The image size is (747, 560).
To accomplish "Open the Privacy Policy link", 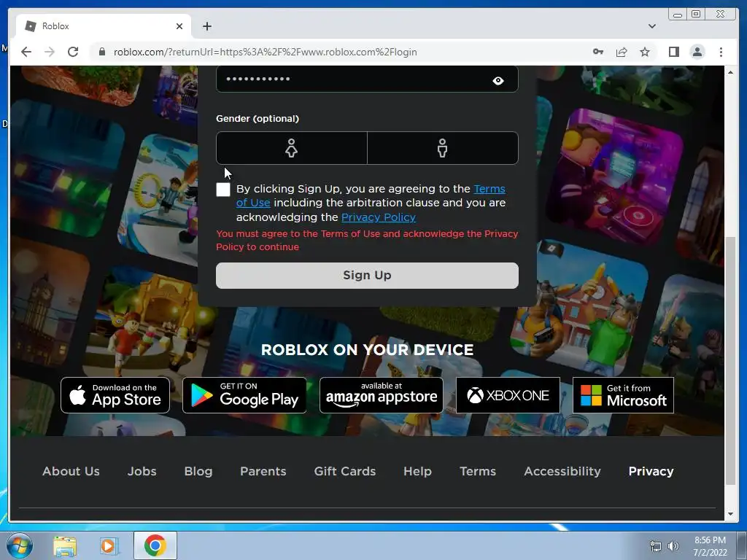I will coord(379,217).
